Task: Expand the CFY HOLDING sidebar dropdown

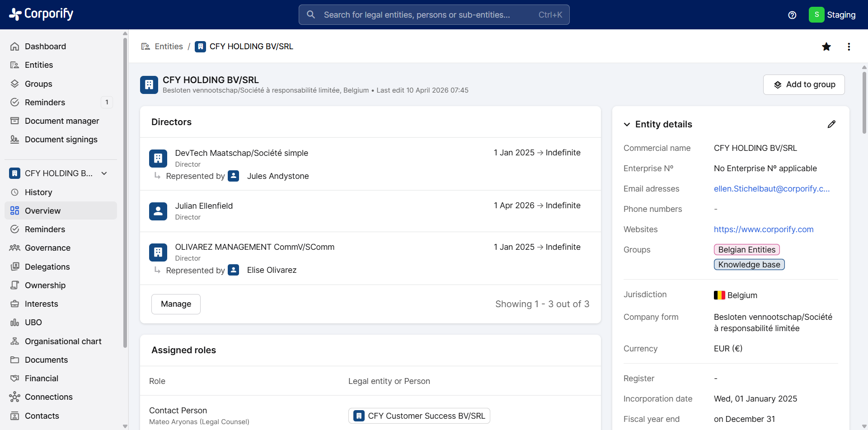Action: (104, 173)
